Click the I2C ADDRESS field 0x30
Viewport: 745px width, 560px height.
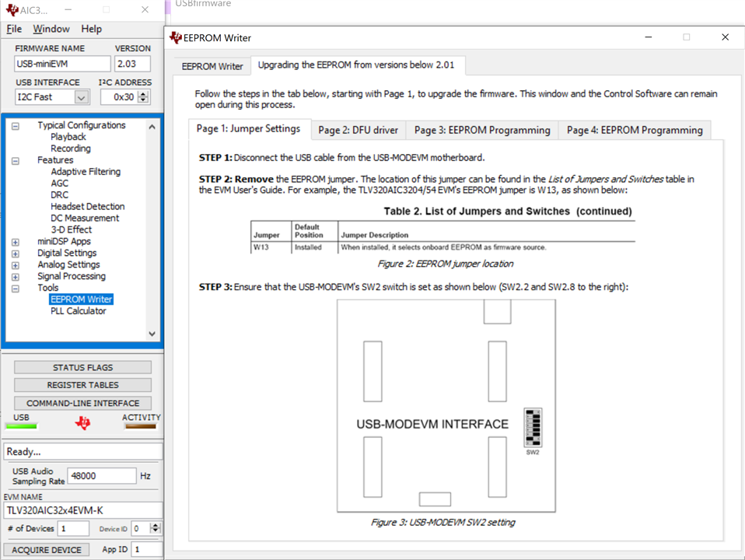click(x=119, y=97)
